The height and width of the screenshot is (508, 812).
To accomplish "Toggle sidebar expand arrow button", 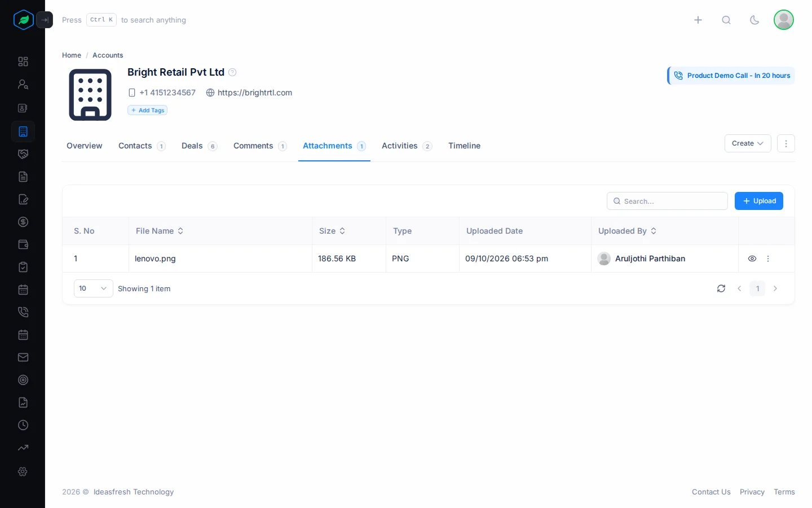I will [x=45, y=20].
